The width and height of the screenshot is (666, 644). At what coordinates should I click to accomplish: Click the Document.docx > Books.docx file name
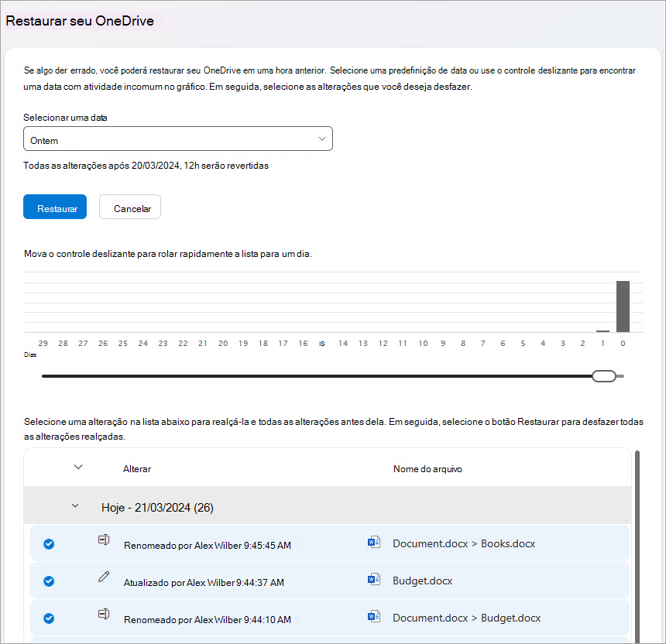click(x=464, y=543)
